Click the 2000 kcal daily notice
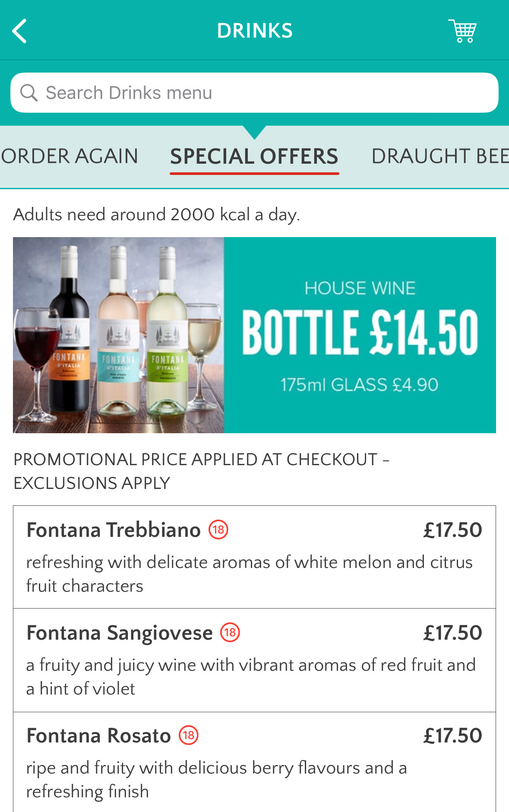The height and width of the screenshot is (812, 509). pos(156,214)
